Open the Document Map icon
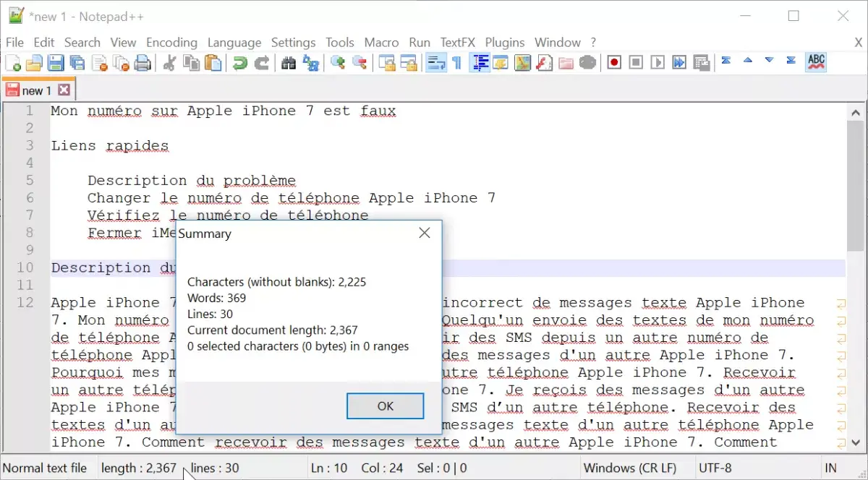Viewport: 868px width, 480px height. (522, 63)
